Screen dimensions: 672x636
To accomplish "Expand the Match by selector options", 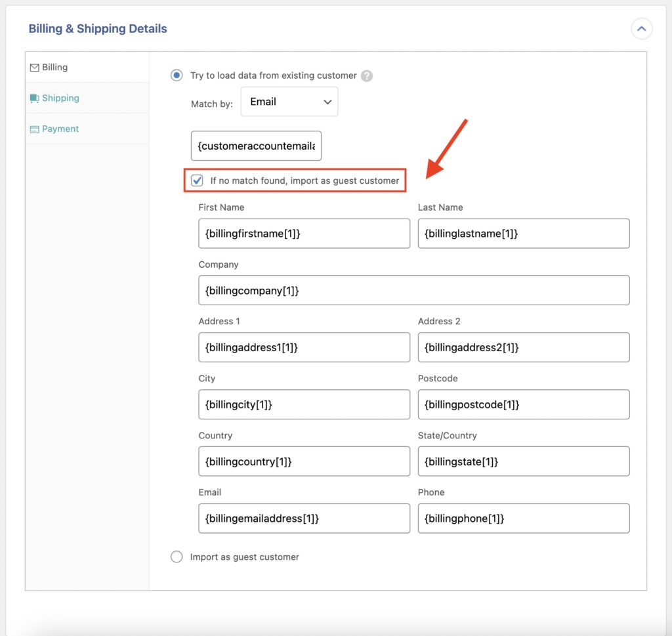I will coord(289,102).
